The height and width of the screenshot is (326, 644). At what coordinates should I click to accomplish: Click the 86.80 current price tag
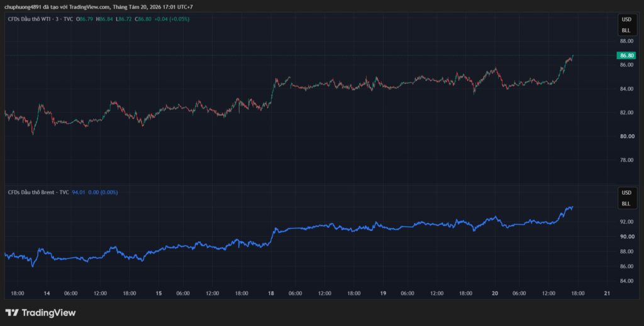pyautogui.click(x=627, y=55)
